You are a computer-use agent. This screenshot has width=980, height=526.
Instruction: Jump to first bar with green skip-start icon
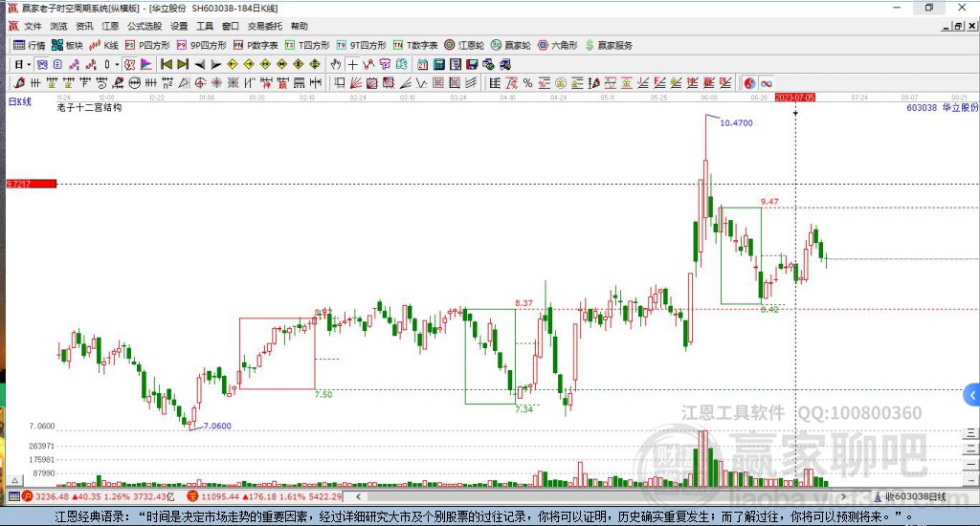pyautogui.click(x=167, y=64)
